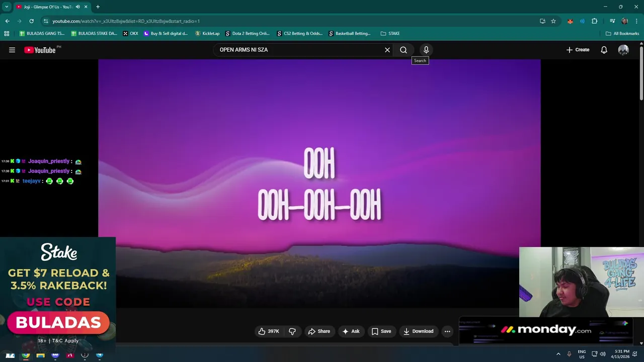Open Dota 2 Betting Online bookmark
Screen dimensions: 644x362
click(248, 34)
